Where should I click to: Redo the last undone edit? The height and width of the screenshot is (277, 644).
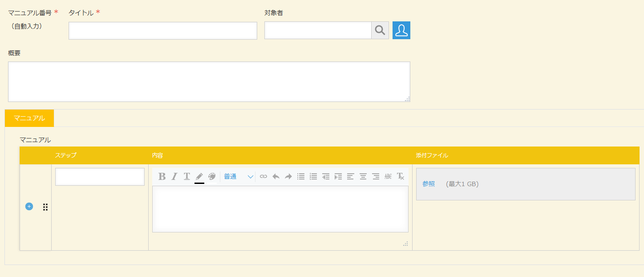(288, 176)
